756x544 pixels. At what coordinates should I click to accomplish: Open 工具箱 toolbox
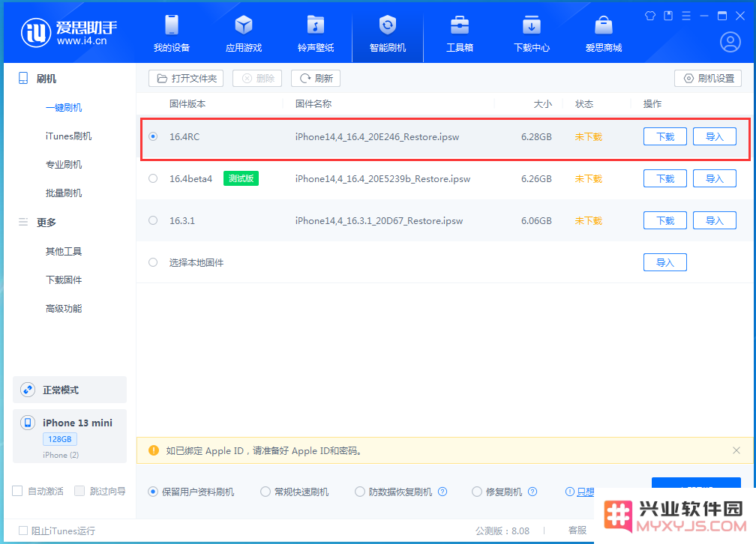(460, 34)
